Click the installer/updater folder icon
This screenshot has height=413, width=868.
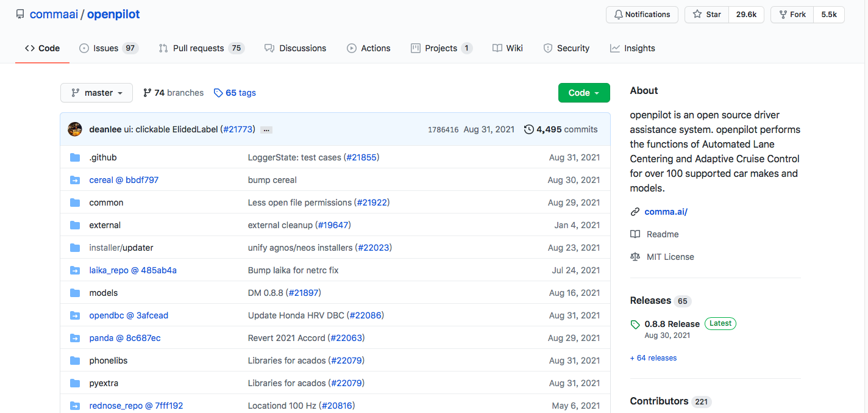tap(75, 248)
